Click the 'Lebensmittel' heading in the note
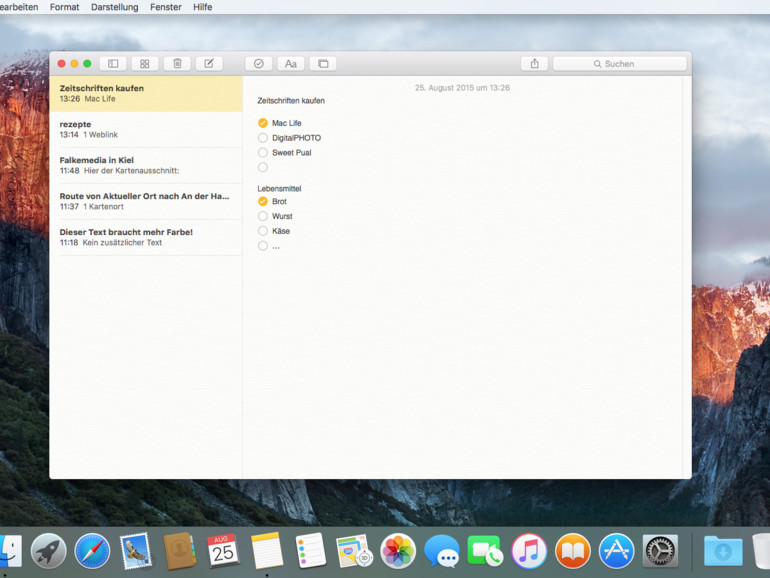Screen dimensions: 770x578 (279, 189)
